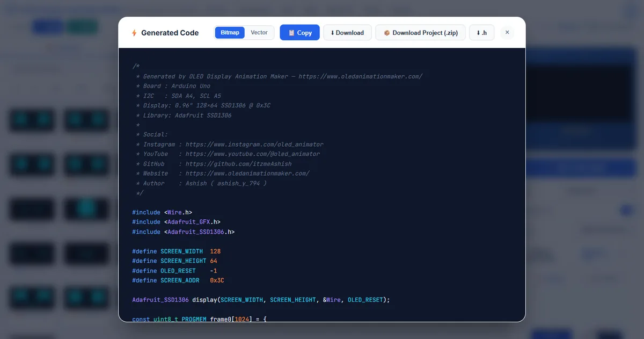
Task: Click the "Library: Adafruit SSD1306" comment line
Action: click(x=184, y=116)
